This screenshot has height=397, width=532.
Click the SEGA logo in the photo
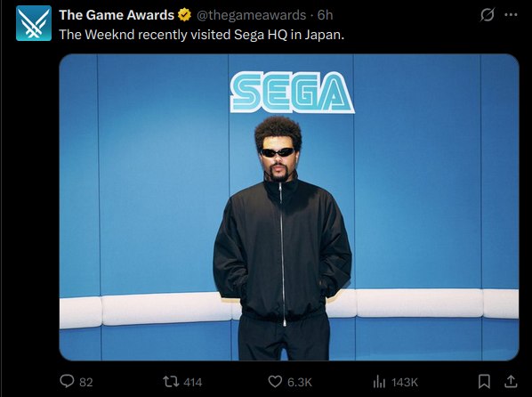(292, 93)
